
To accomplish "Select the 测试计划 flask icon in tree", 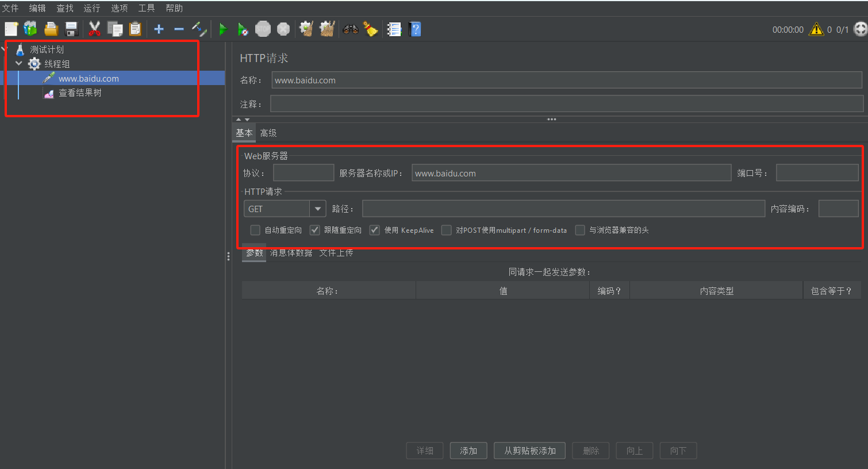I will [x=20, y=49].
